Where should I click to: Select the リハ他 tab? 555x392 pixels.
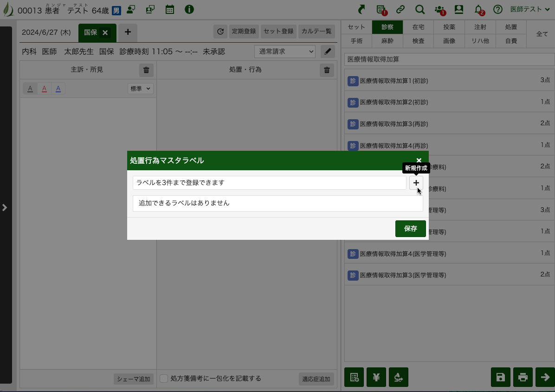pyautogui.click(x=480, y=41)
